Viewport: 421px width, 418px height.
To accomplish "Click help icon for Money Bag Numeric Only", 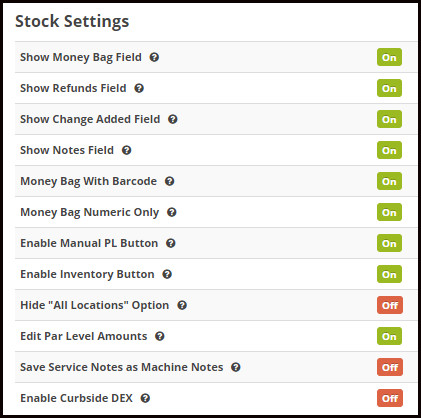I will point(172,212).
